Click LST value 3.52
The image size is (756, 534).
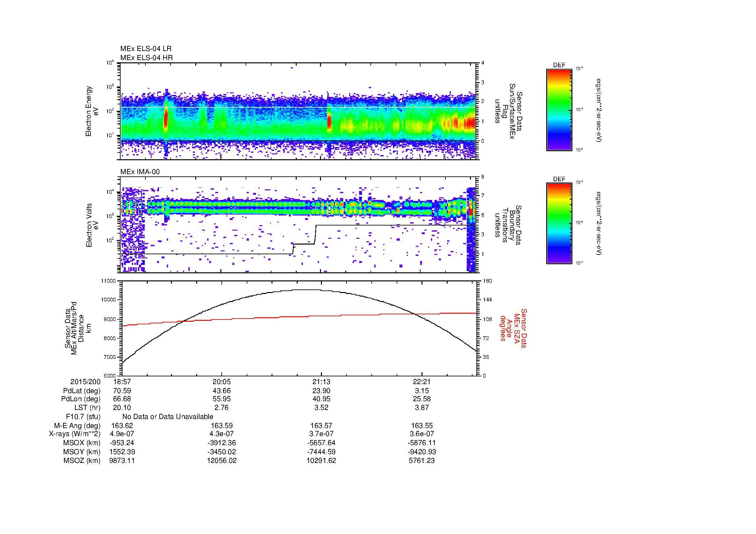pyautogui.click(x=321, y=408)
